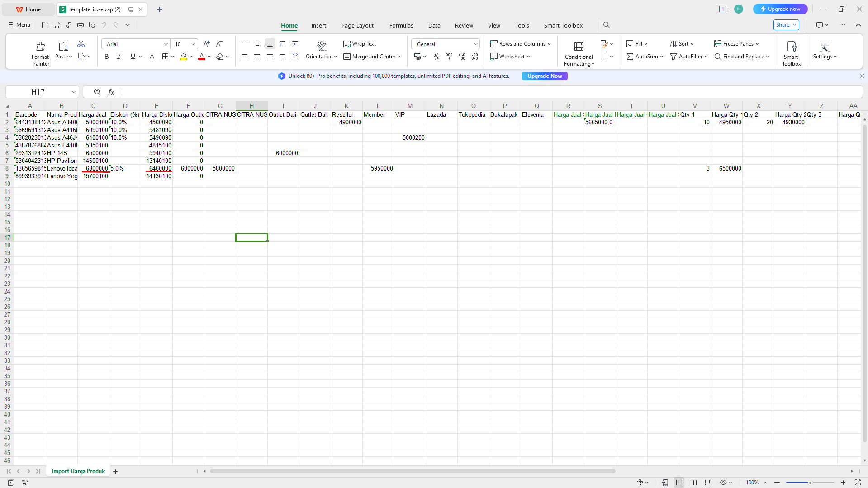Toggle italic formatting
This screenshot has height=488, width=868.
point(119,57)
